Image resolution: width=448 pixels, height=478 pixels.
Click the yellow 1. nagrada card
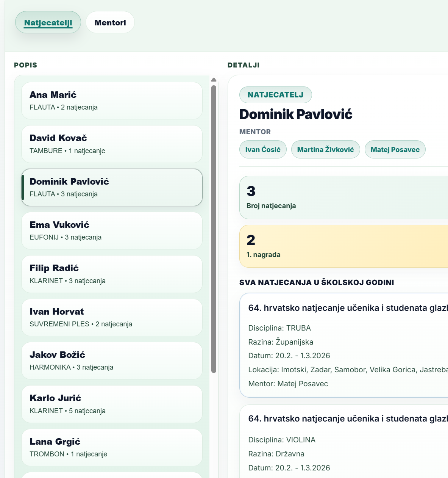pyautogui.click(x=343, y=246)
